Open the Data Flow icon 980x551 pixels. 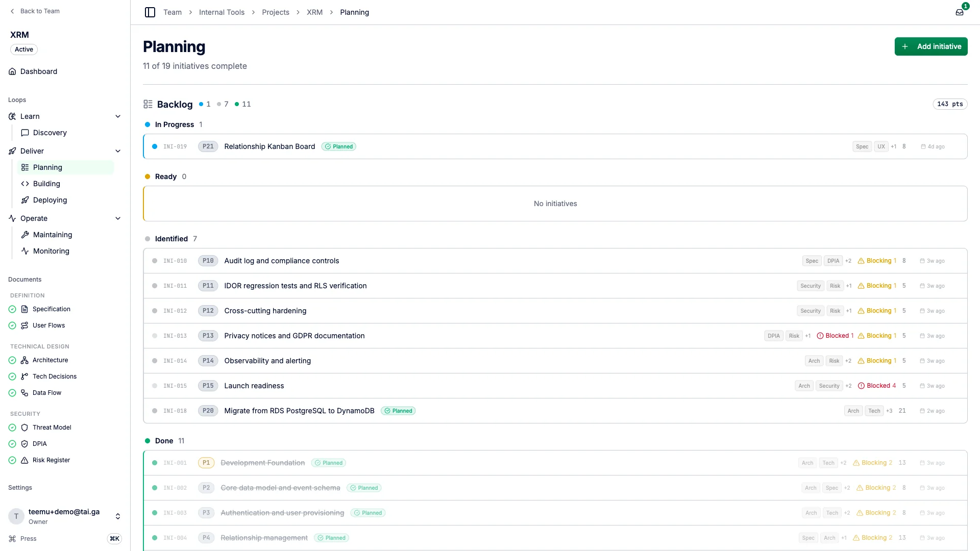pos(24,393)
